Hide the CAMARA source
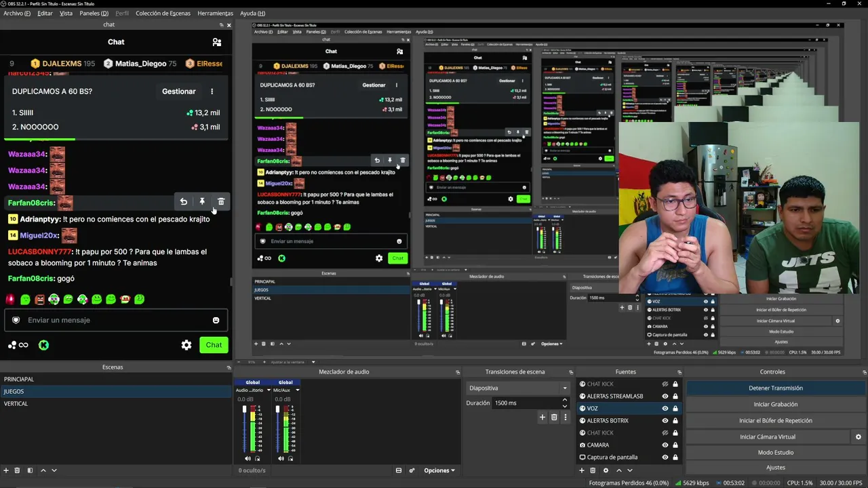Image resolution: width=868 pixels, height=488 pixels. 665,445
